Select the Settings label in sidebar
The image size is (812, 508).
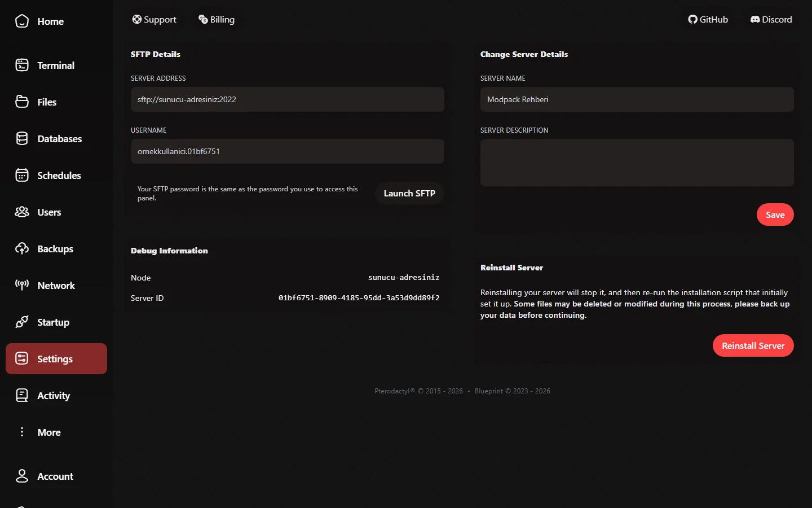point(55,359)
